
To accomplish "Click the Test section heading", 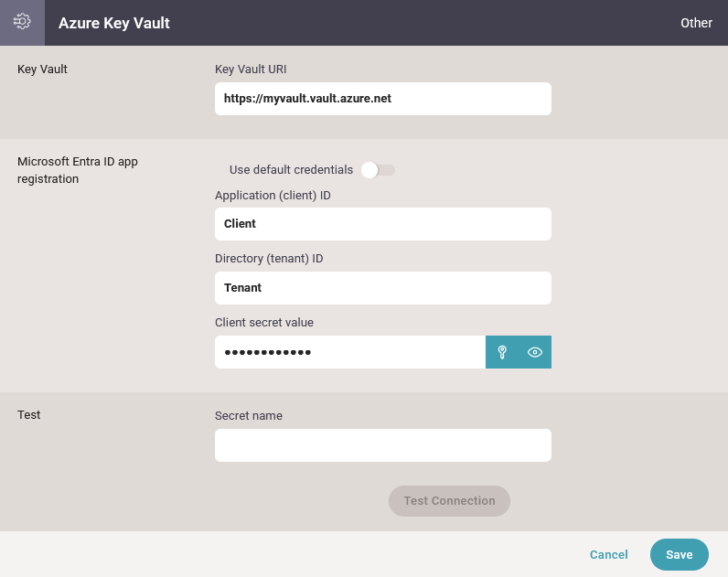I will (x=28, y=414).
